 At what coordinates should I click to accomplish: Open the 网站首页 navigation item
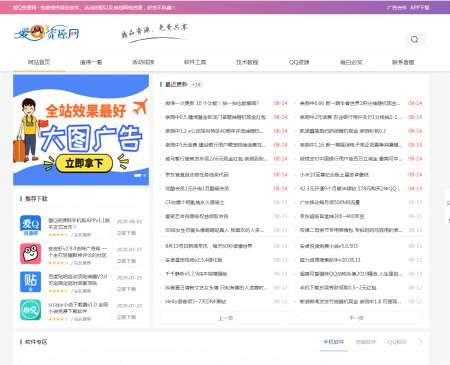click(x=39, y=62)
